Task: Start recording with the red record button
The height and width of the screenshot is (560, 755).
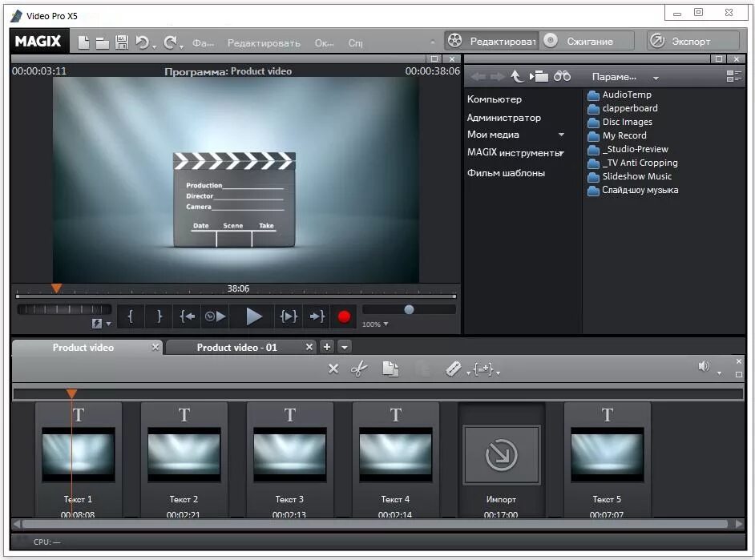Action: click(343, 316)
